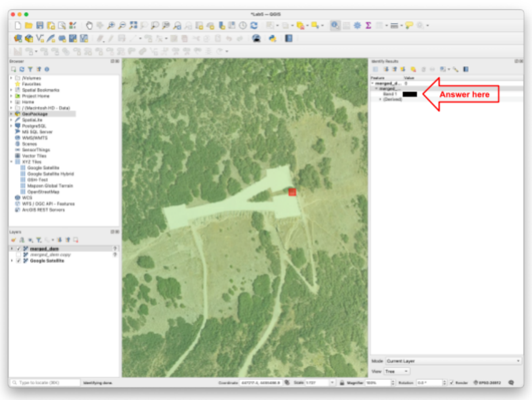This screenshot has height=400, width=532.
Task: Click the metasearch globe icon in toolbar
Action: point(257,39)
